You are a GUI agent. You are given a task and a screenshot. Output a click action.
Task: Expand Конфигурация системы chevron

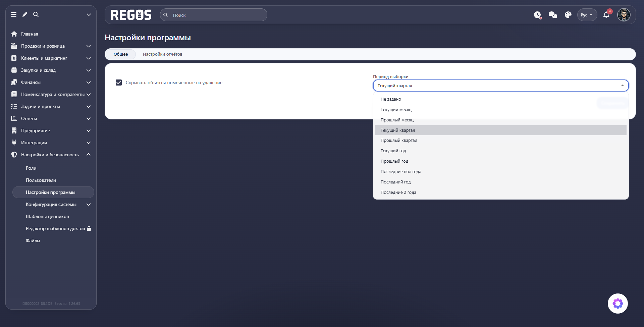89,204
